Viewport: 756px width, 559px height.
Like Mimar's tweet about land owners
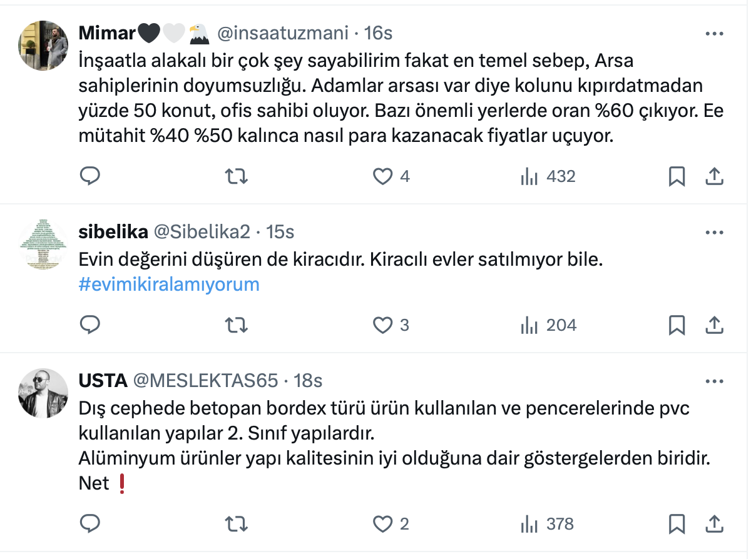(382, 177)
